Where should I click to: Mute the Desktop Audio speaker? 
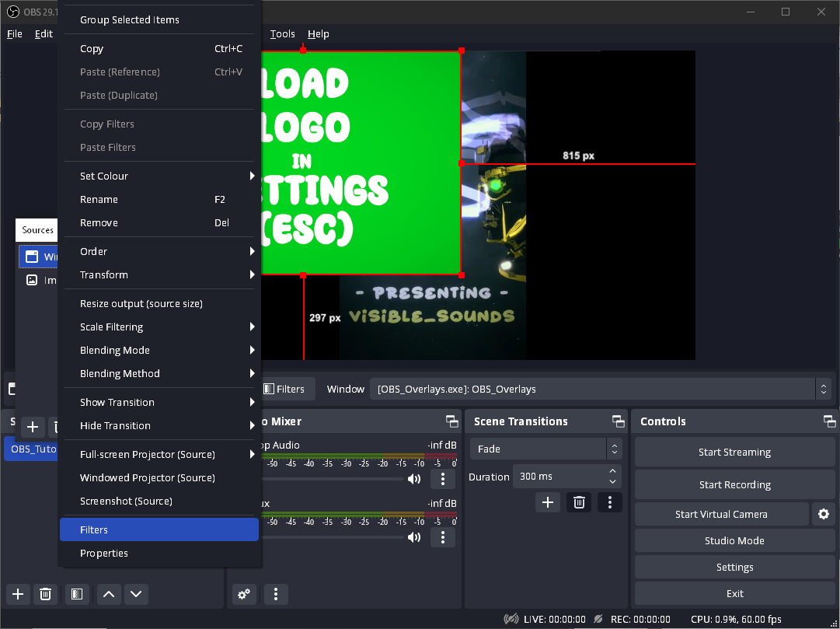[415, 479]
